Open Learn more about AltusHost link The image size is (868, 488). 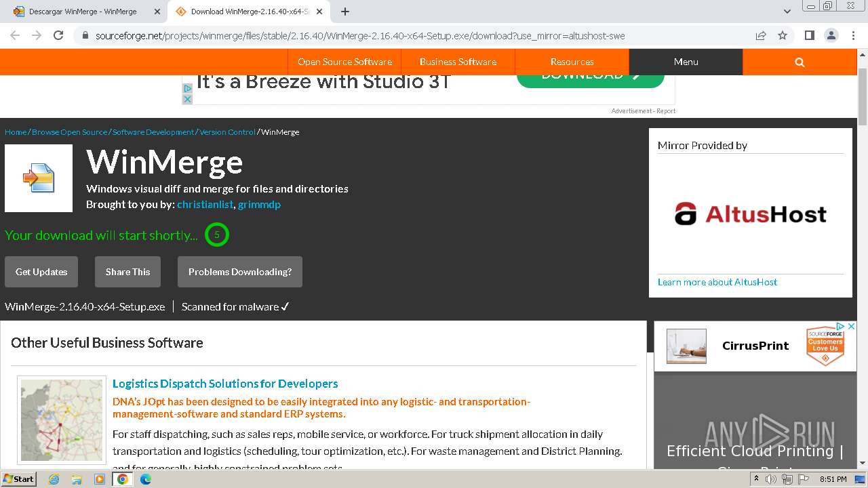click(x=717, y=282)
